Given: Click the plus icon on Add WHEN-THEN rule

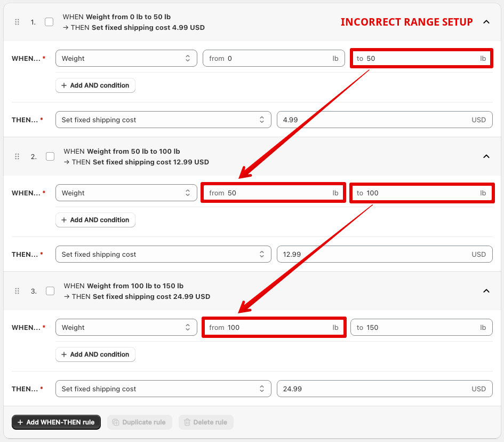Looking at the screenshot, I should (20, 422).
